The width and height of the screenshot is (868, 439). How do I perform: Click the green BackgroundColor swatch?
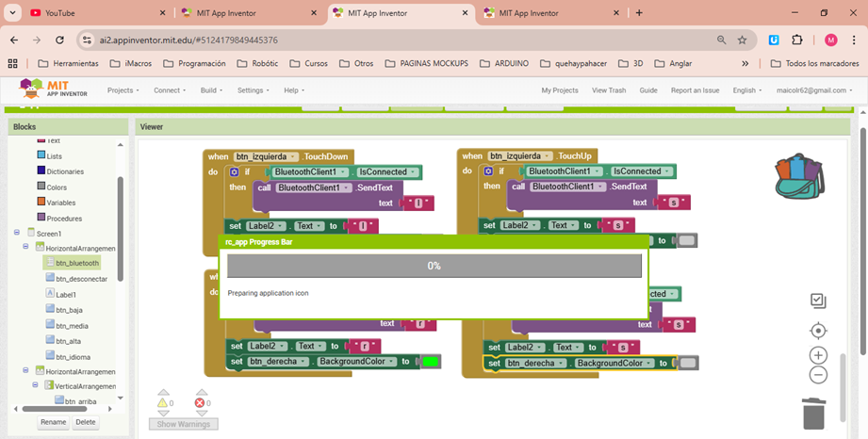coord(431,362)
